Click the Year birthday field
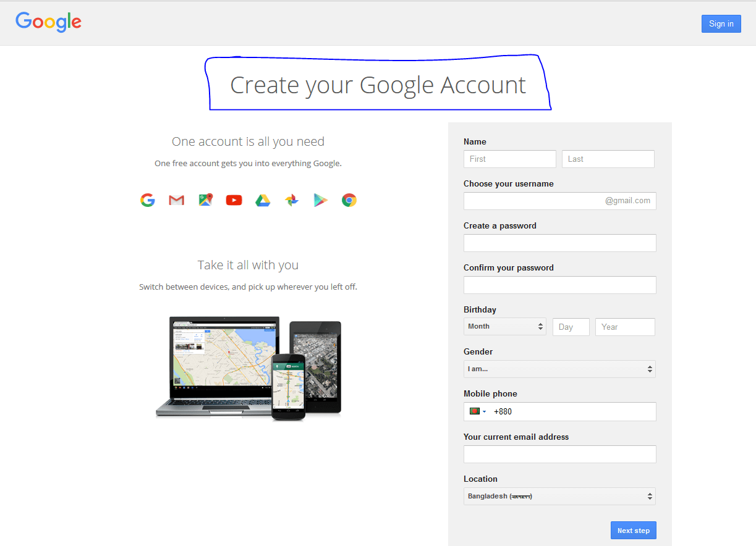Viewport: 756px width, 546px height. [x=624, y=326]
